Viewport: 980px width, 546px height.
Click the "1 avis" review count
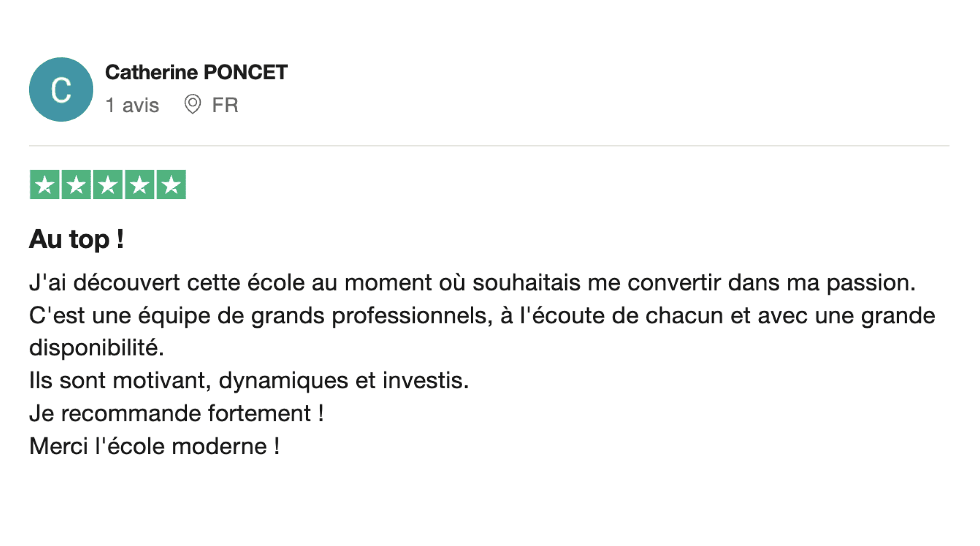pos(132,105)
